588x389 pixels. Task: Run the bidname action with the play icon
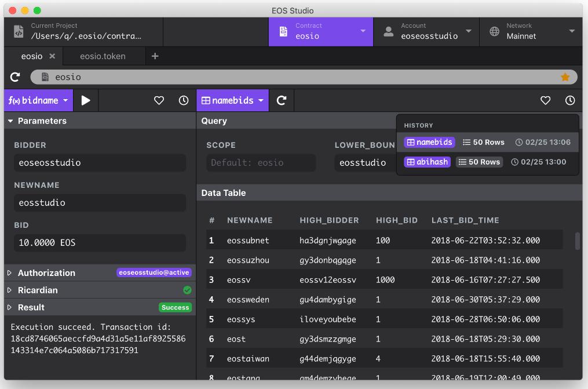(85, 100)
